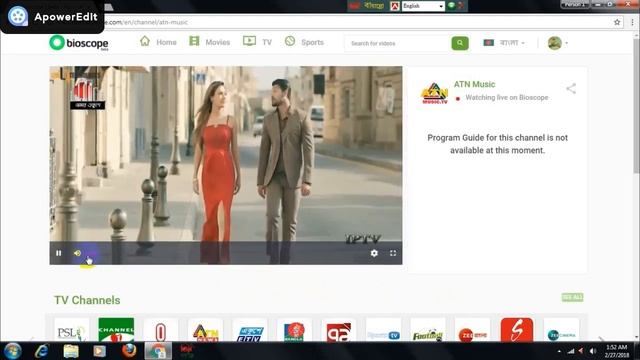Select the Ekushey ETV channel thumbnail
Viewport: 640px width, 360px height.
(x=250, y=330)
